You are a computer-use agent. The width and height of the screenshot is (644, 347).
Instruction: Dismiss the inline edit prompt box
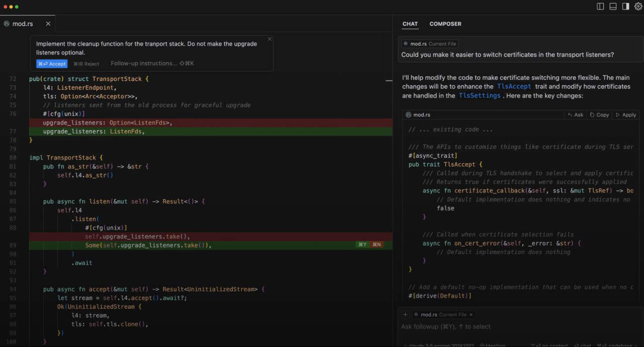[x=269, y=39]
